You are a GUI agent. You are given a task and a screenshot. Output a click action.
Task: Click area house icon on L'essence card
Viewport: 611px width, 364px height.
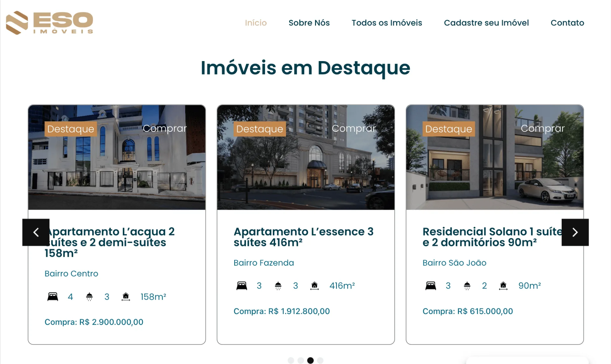coord(314,286)
